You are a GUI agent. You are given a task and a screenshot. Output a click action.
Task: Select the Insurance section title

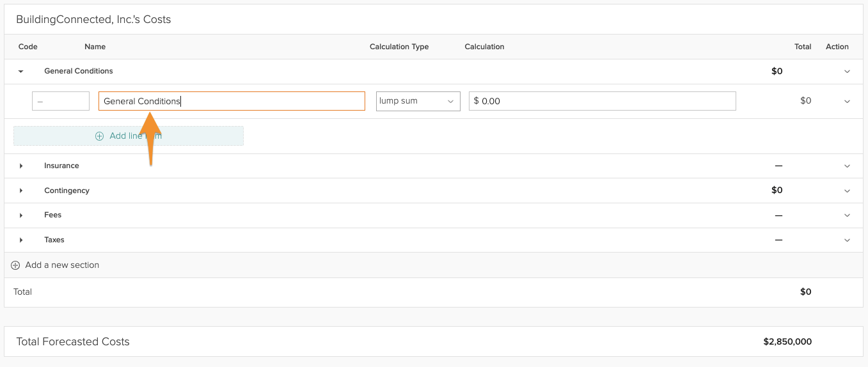(61, 166)
